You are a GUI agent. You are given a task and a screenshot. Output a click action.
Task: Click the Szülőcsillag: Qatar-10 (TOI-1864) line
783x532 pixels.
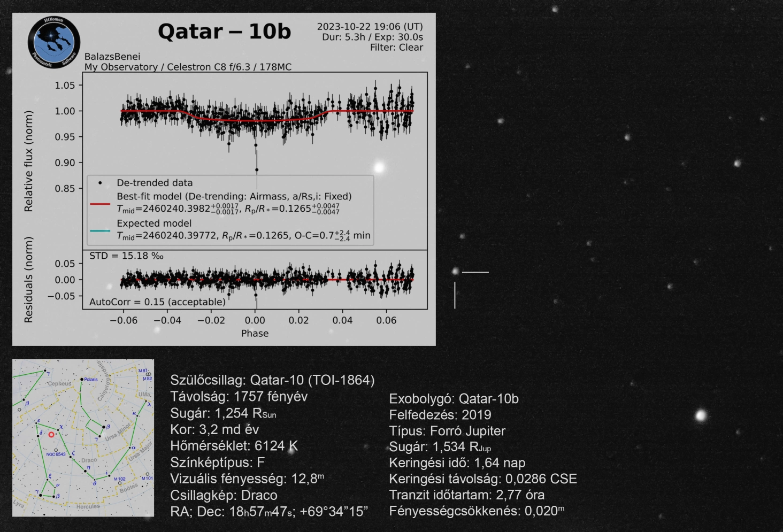point(272,380)
